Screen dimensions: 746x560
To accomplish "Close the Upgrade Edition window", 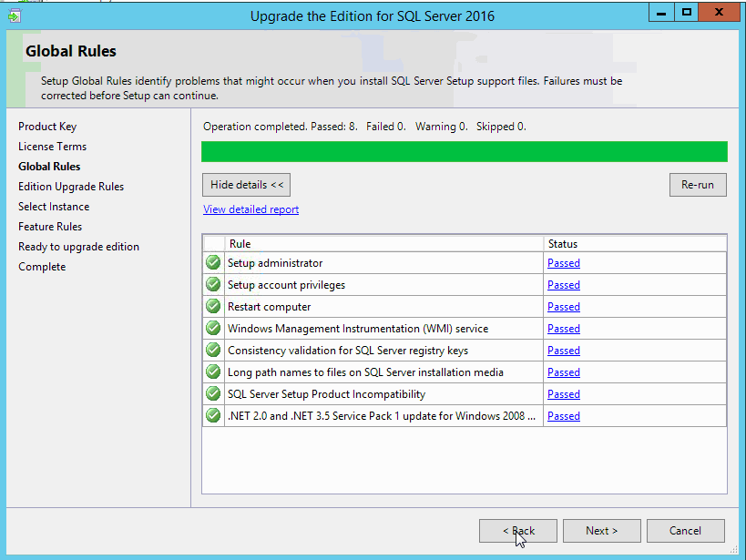I will pos(719,13).
